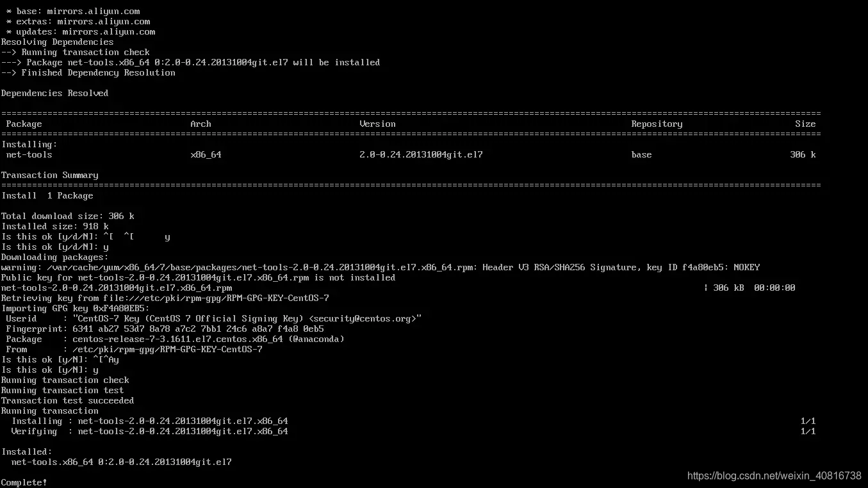
Task: Click the 'Fingerprint: 6341 ab27' line
Action: click(165, 329)
